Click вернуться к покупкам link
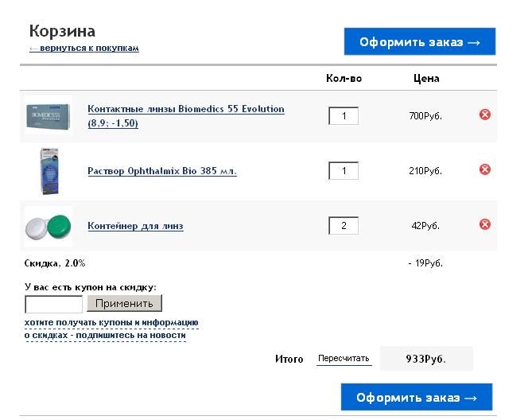 (x=84, y=48)
